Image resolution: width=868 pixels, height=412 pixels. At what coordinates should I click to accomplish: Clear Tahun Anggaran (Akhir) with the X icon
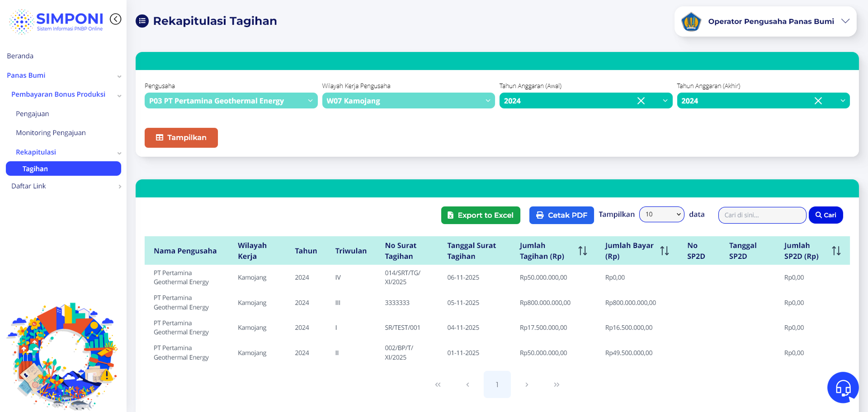[x=818, y=101]
